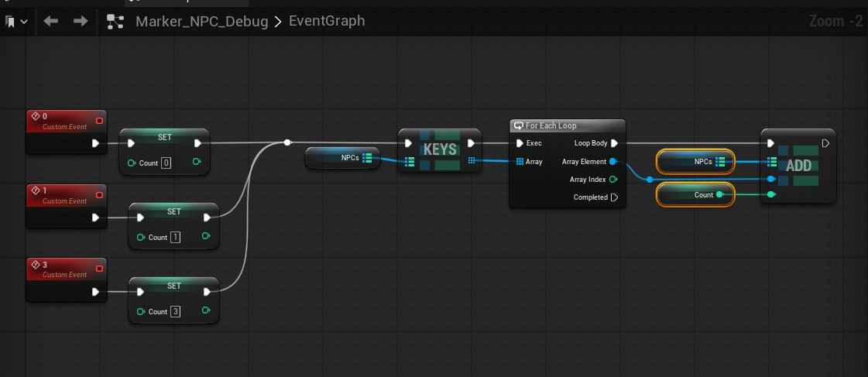This screenshot has height=377, width=868.
Task: Click the green output pin on the Count 0 SET node
Action: click(197, 162)
